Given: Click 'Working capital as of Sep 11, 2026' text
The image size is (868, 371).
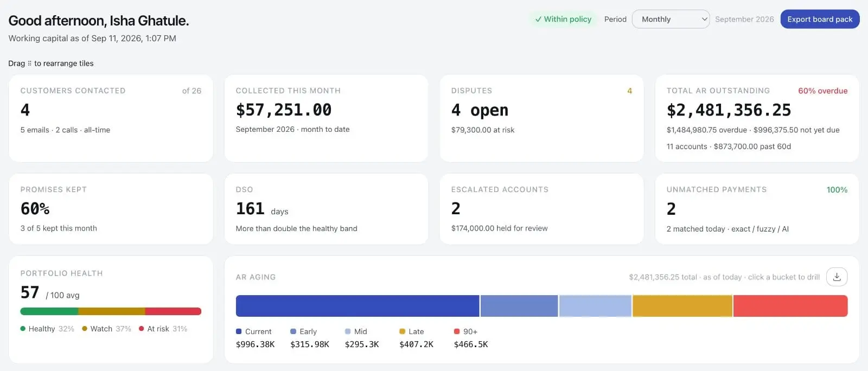Looking at the screenshot, I should click(x=92, y=39).
